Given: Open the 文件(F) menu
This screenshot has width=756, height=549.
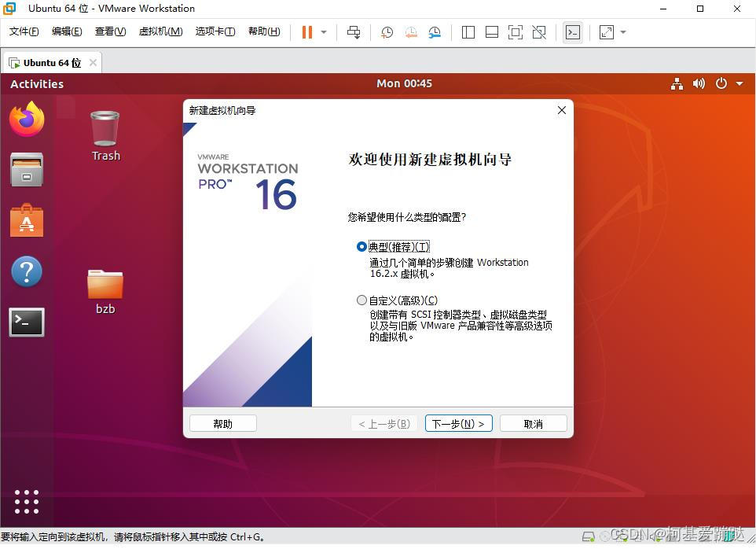Looking at the screenshot, I should (24, 31).
